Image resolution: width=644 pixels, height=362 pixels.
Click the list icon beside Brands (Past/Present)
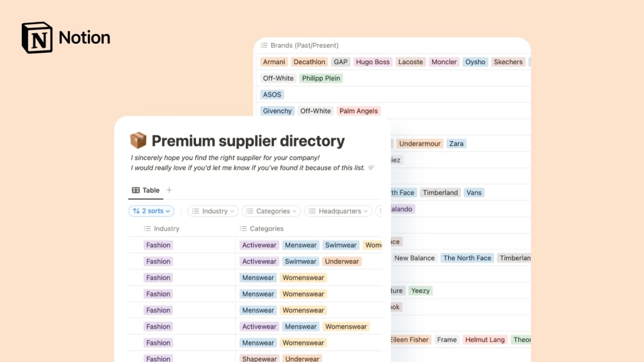[265, 45]
